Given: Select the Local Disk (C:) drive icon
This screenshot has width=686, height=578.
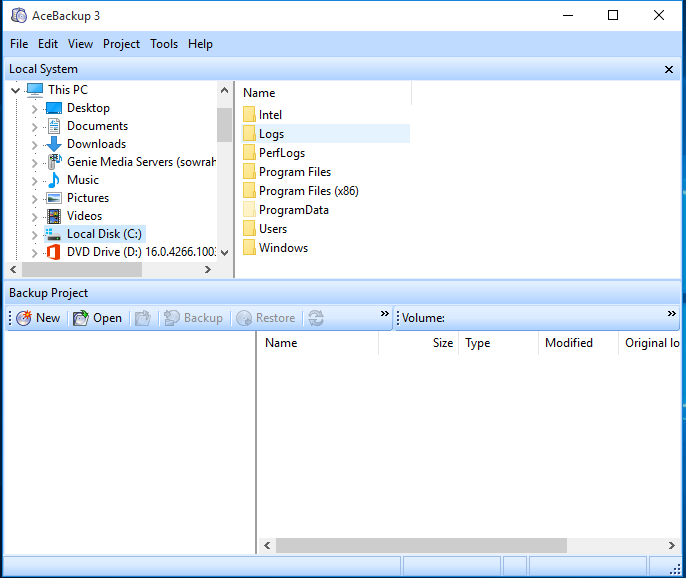Looking at the screenshot, I should tap(53, 234).
